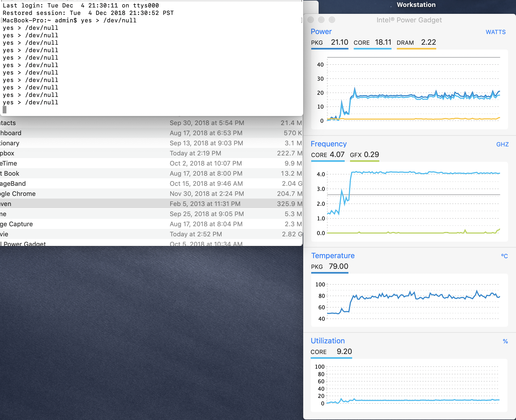The width and height of the screenshot is (516, 420).
Task: Click inside the Frequency graph
Action: coord(409,202)
